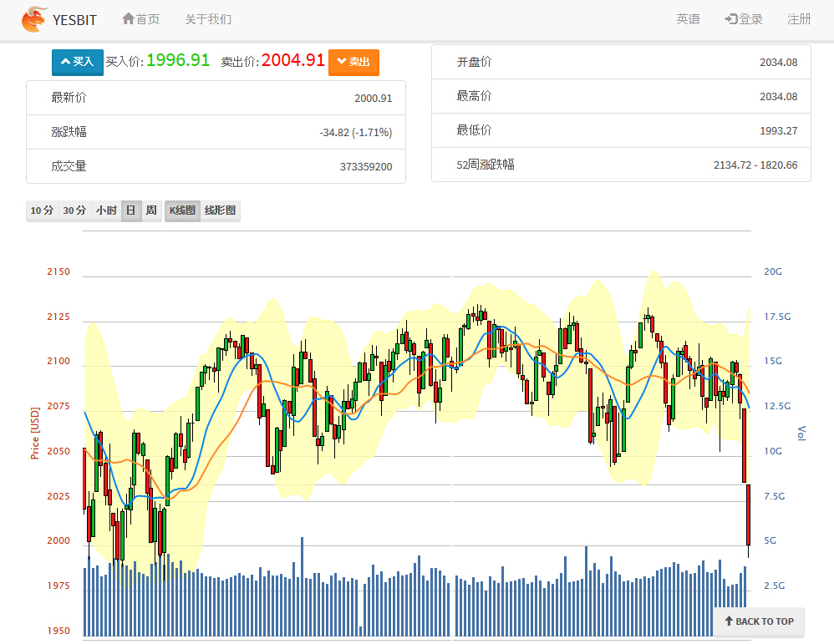834x644 pixels.
Task: Select the 10分 time interval
Action: pyautogui.click(x=42, y=210)
